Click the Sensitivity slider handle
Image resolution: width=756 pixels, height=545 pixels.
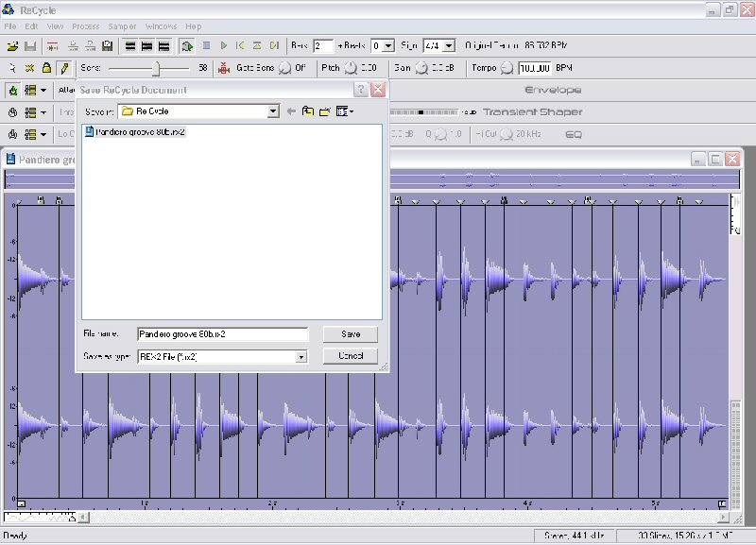click(157, 68)
